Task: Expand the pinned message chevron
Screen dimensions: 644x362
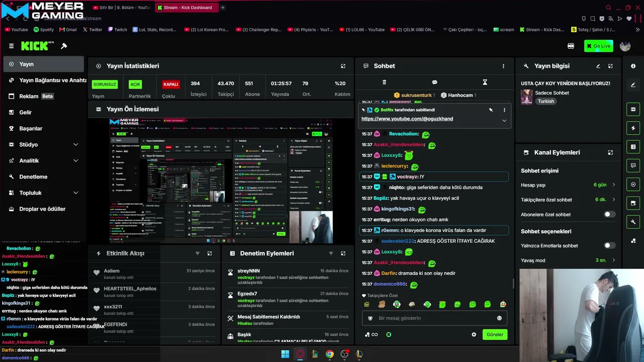Action: (504, 120)
